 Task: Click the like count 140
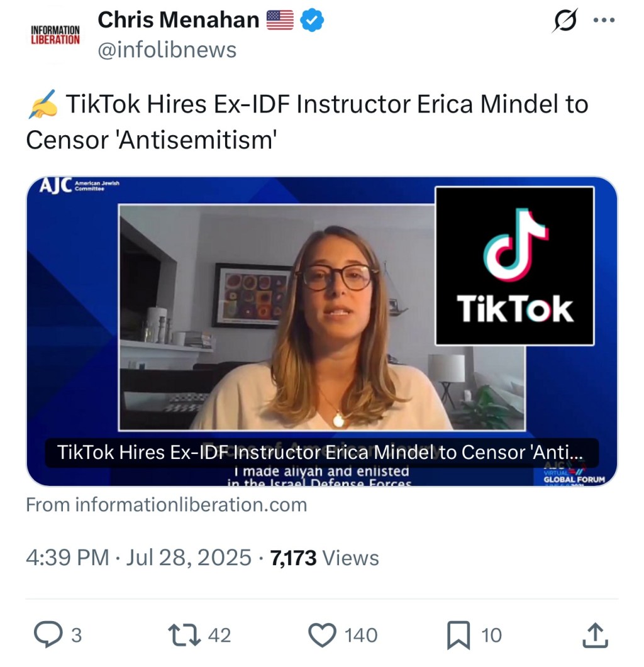click(x=360, y=635)
